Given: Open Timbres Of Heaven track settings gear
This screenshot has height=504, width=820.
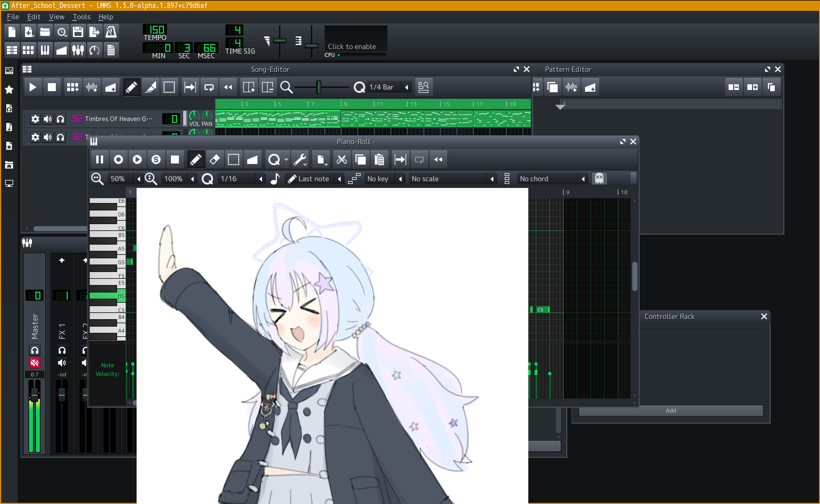Looking at the screenshot, I should click(35, 119).
